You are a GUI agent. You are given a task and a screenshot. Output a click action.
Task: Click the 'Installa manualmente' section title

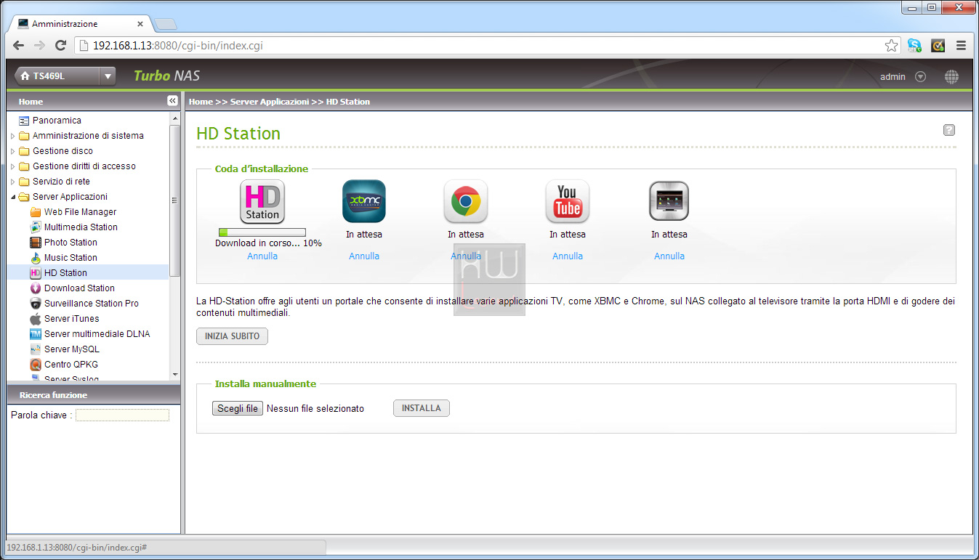pyautogui.click(x=265, y=384)
